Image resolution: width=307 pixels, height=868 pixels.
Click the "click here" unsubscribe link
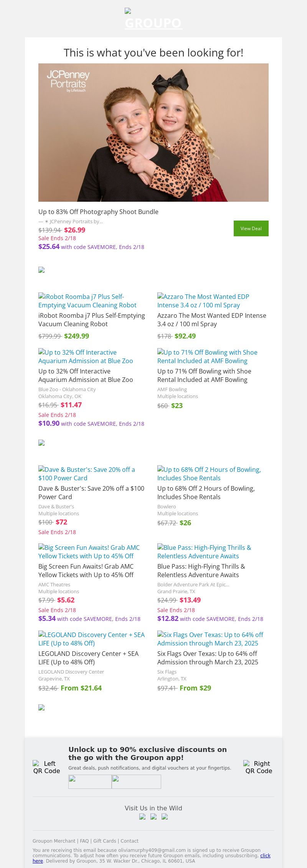265,855
